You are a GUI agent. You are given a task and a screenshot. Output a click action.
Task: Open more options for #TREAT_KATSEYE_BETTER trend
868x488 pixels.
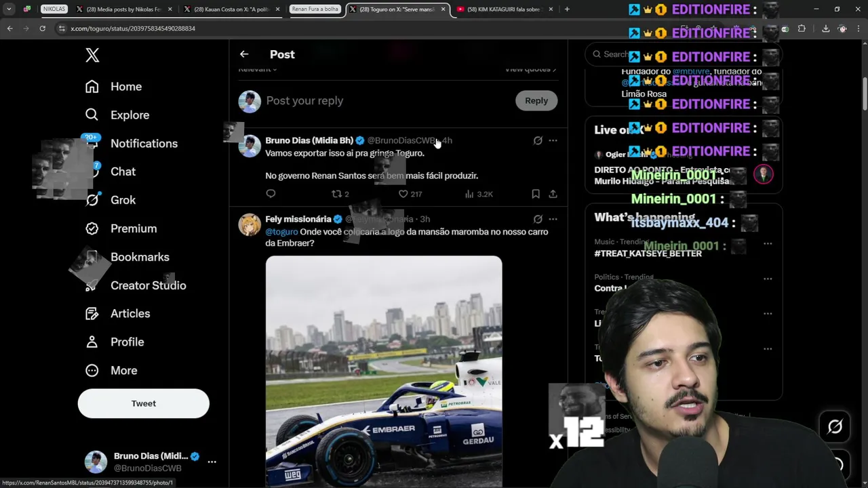768,243
